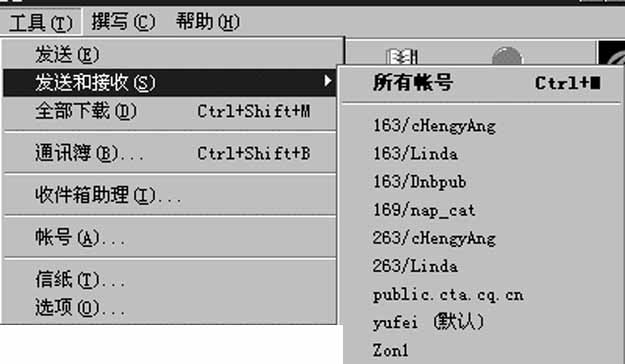This screenshot has width=625, height=364.
Task: Open the 帮助(H) menu
Action: coord(208,22)
